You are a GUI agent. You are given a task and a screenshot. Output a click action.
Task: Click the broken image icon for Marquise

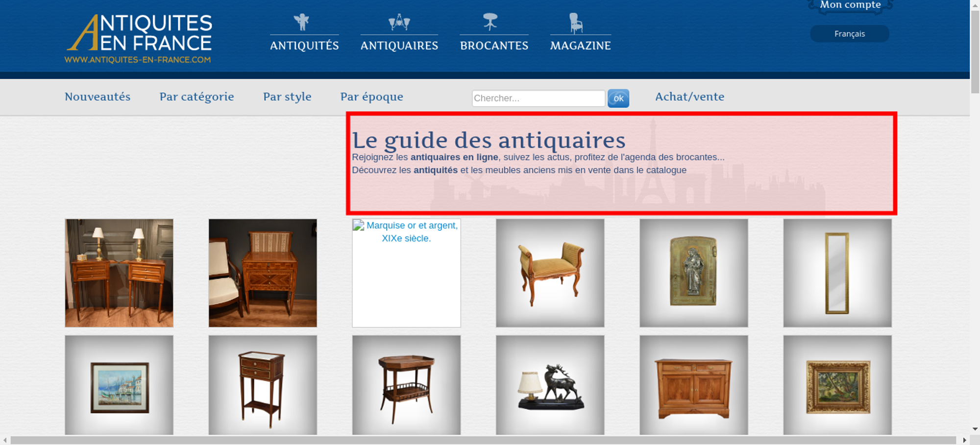coord(359,226)
